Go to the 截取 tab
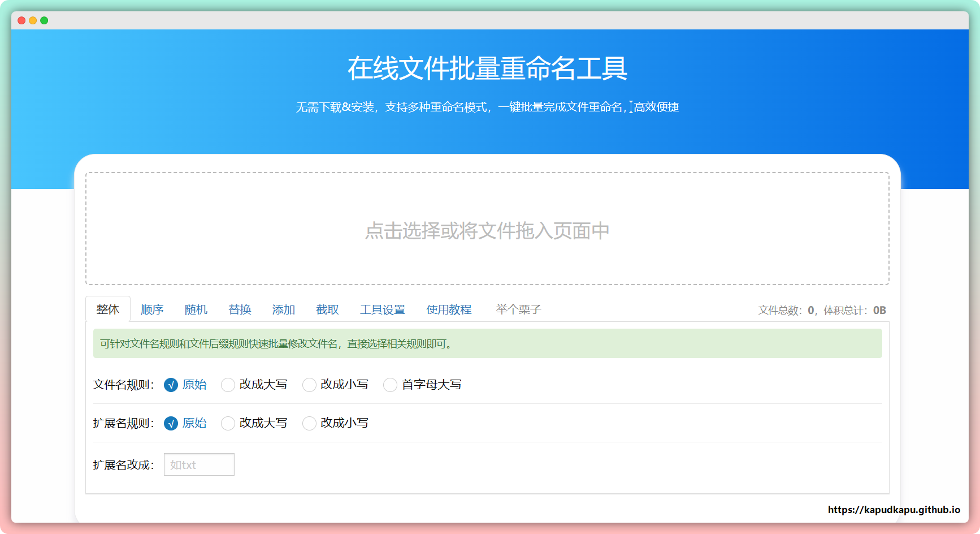The image size is (980, 534). point(327,309)
